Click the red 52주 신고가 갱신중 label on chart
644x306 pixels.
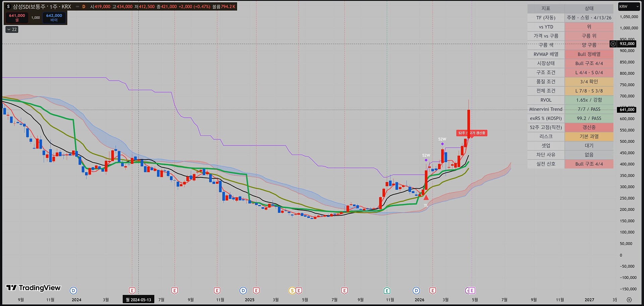(472, 133)
